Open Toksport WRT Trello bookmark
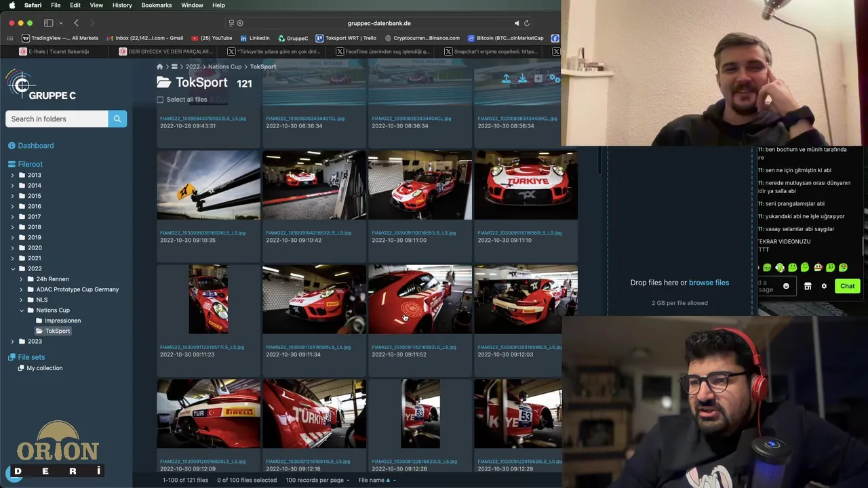 (x=346, y=38)
